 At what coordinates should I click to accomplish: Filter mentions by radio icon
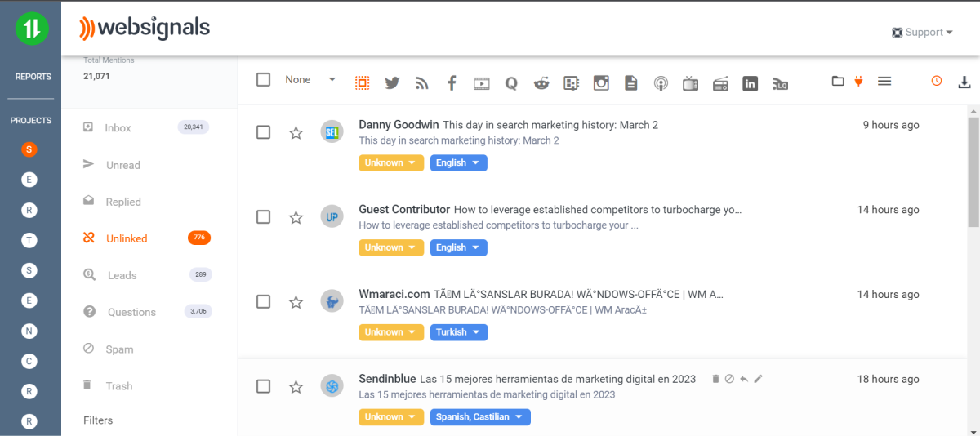720,82
